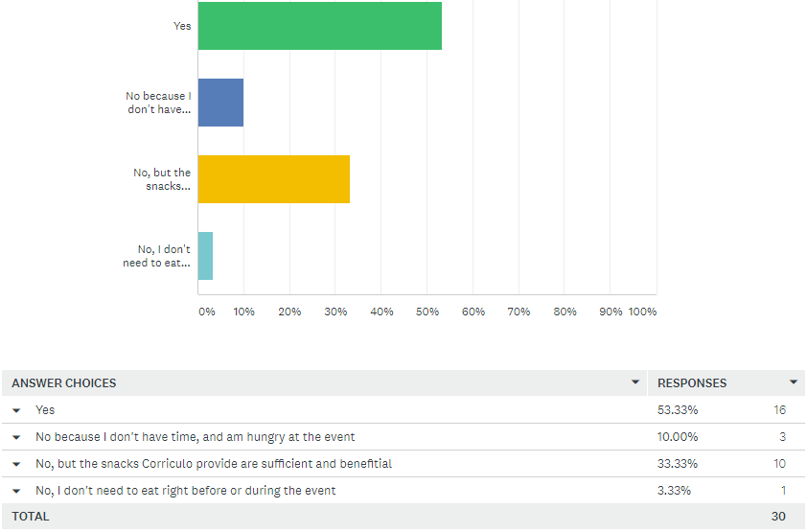The image size is (807, 532).
Task: Click the total responses value 30
Action: (x=778, y=517)
